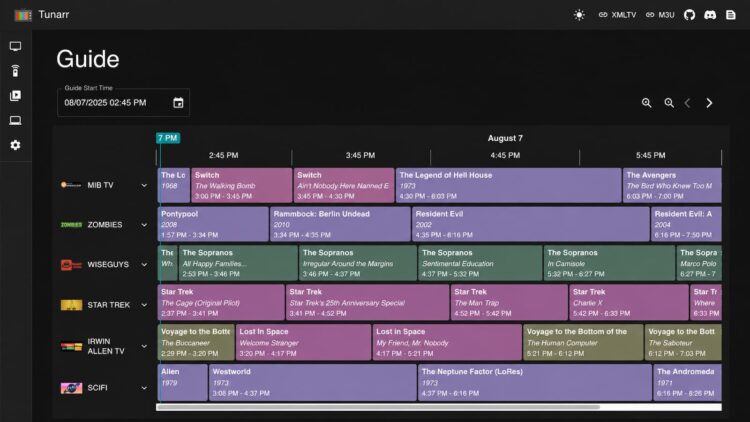Open the calendar date picker icon
Image resolution: width=750 pixels, height=422 pixels.
coord(178,103)
